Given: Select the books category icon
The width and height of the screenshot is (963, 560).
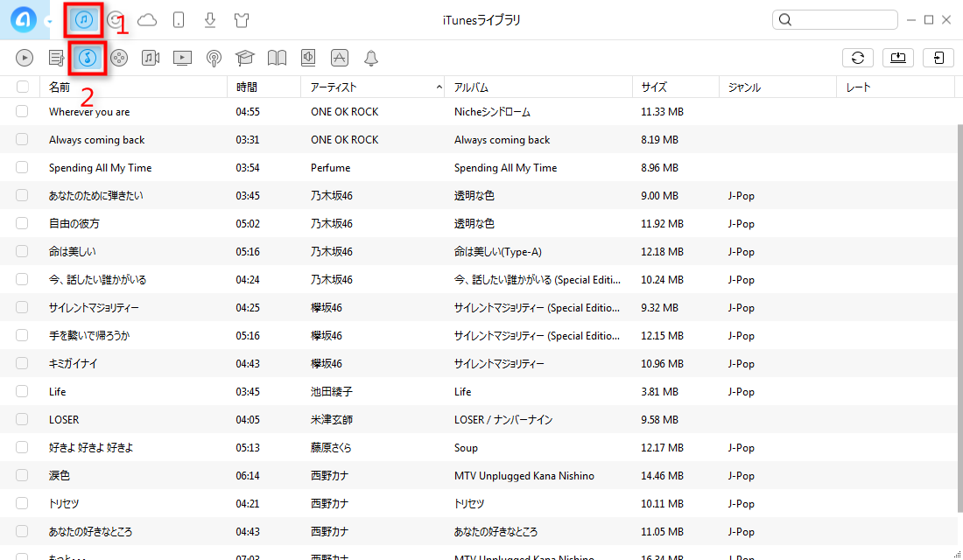Looking at the screenshot, I should point(277,58).
